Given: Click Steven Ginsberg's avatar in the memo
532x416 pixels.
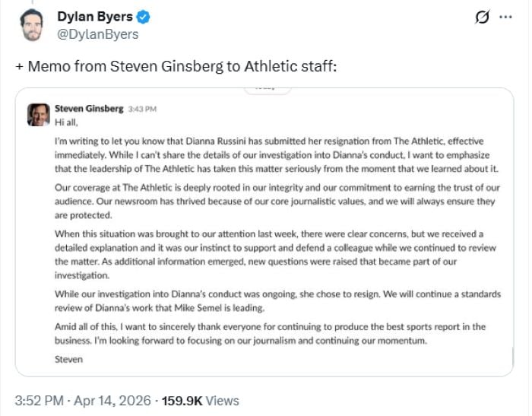Looking at the screenshot, I should pyautogui.click(x=39, y=114).
